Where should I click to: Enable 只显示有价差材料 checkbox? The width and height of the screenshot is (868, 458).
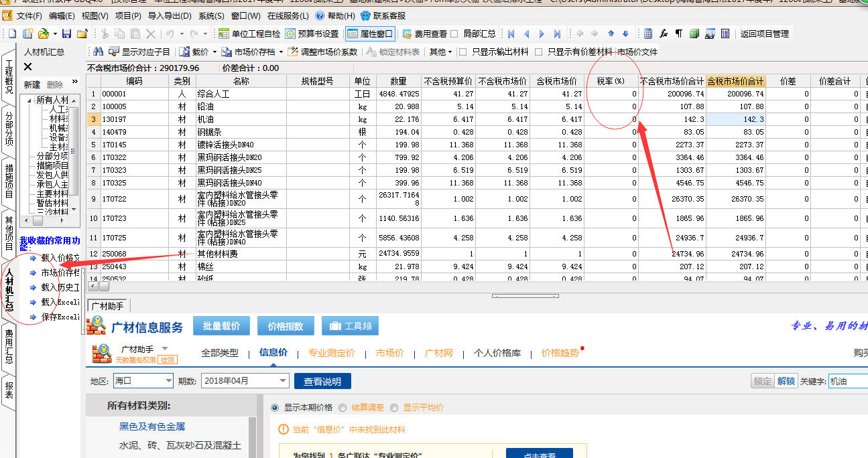(x=538, y=52)
